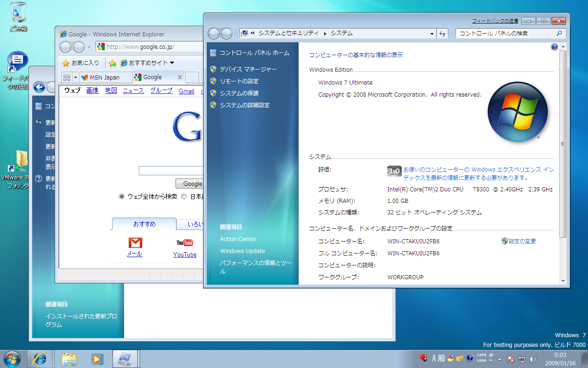The height and width of the screenshot is (368, 588).
Task: Click the Gmail メール icon on Google page
Action: pos(135,243)
